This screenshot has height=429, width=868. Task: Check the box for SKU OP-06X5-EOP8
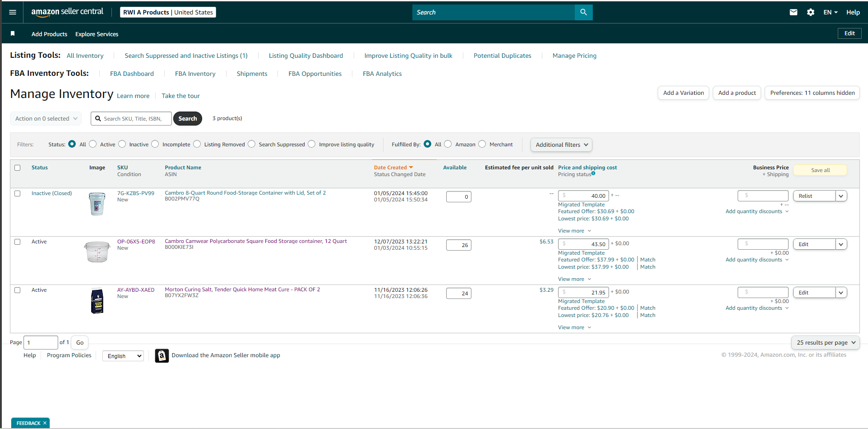coord(18,242)
